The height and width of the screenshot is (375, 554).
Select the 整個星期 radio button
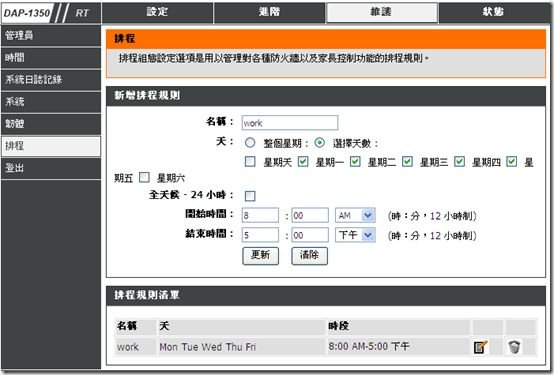(250, 143)
